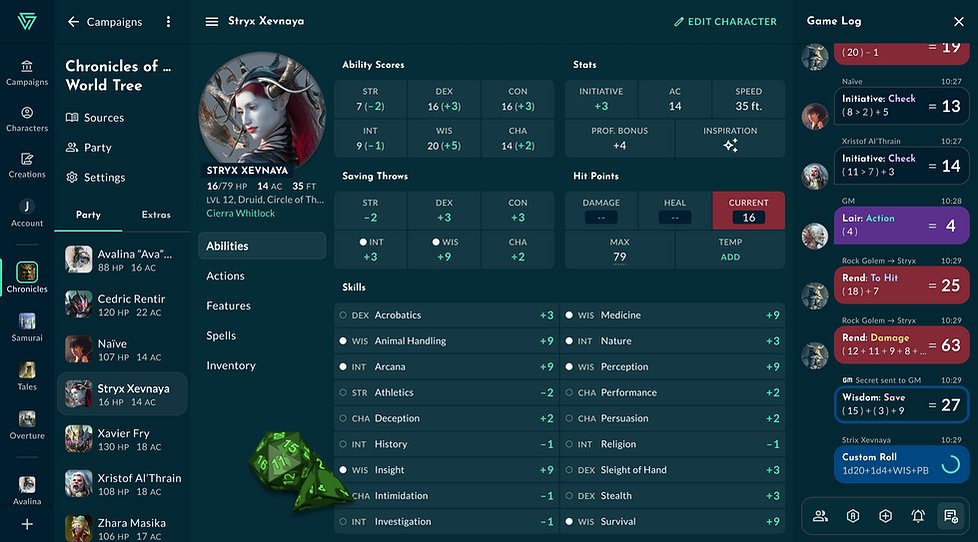Open the Custom Roll log entry
The height and width of the screenshot is (542, 978).
tap(901, 464)
